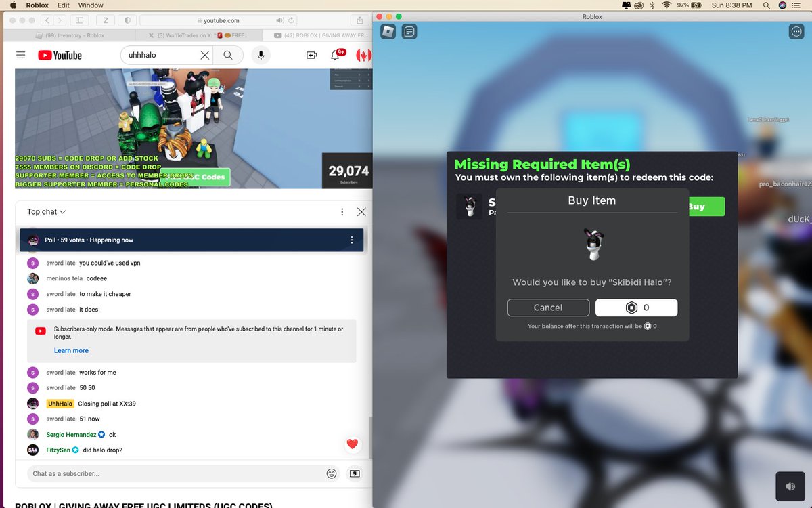Go back with Safari back arrow
812x508 pixels.
tap(46, 21)
